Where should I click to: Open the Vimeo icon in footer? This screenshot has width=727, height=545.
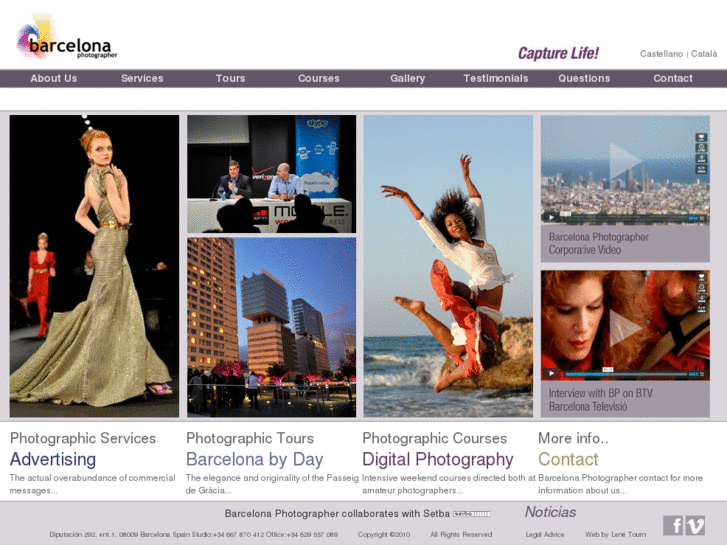pos(695,525)
